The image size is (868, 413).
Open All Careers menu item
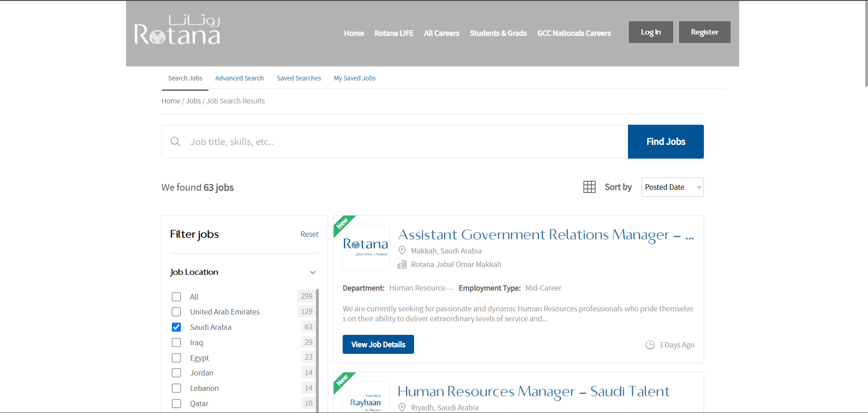[441, 33]
